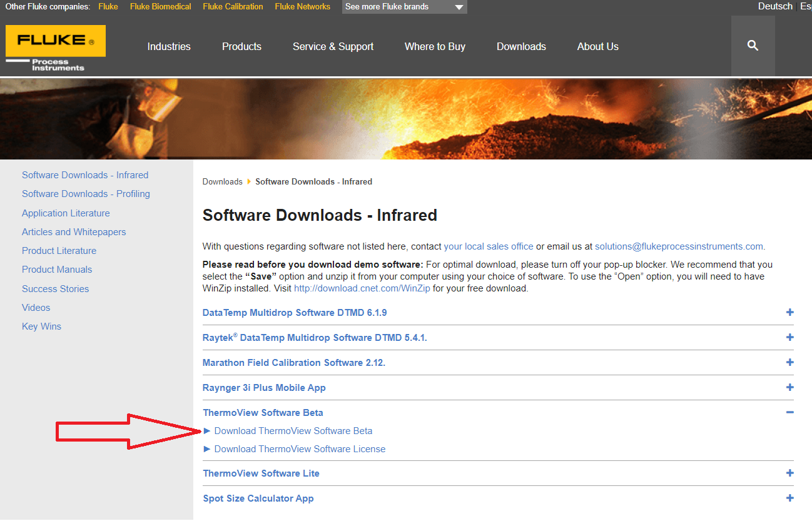812x521 pixels.
Task: Open Product Literature in sidebar
Action: pos(59,251)
